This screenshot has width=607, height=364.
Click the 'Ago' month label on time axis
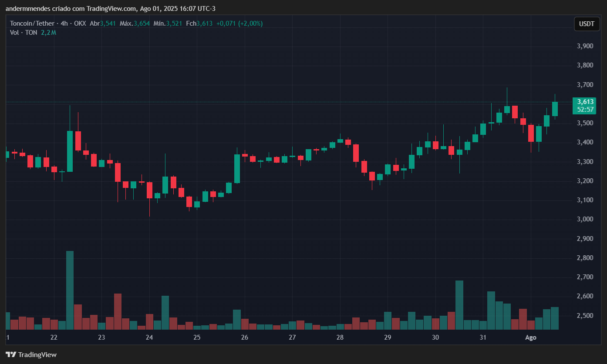(x=531, y=337)
